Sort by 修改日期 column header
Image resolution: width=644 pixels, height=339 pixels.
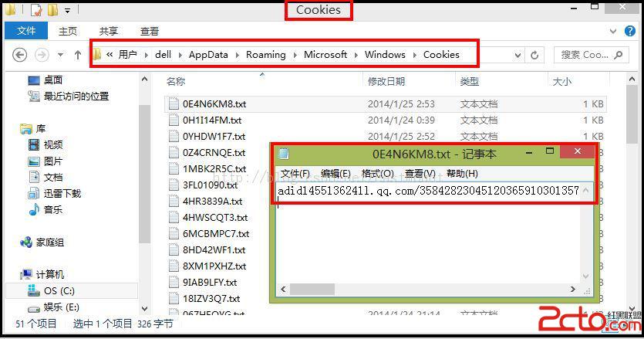386,81
